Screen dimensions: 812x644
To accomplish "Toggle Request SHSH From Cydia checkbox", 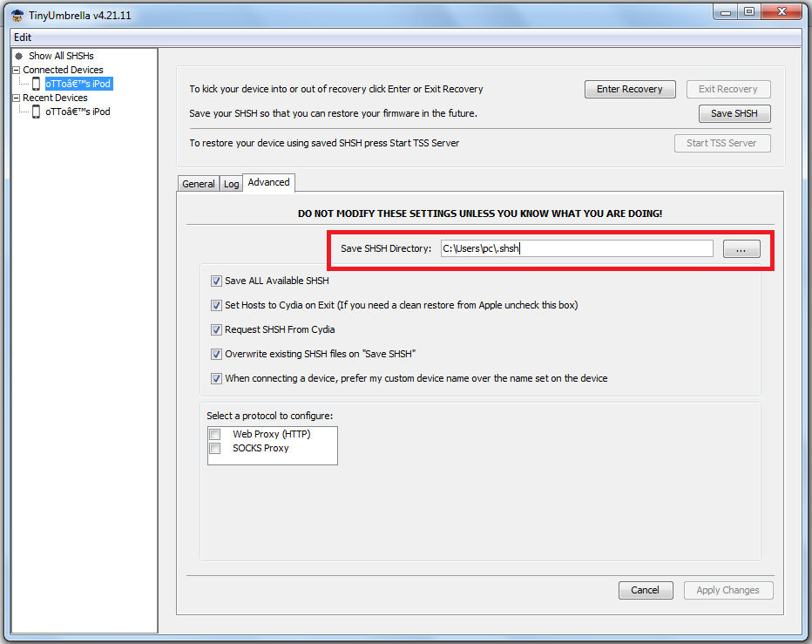I will tap(216, 329).
